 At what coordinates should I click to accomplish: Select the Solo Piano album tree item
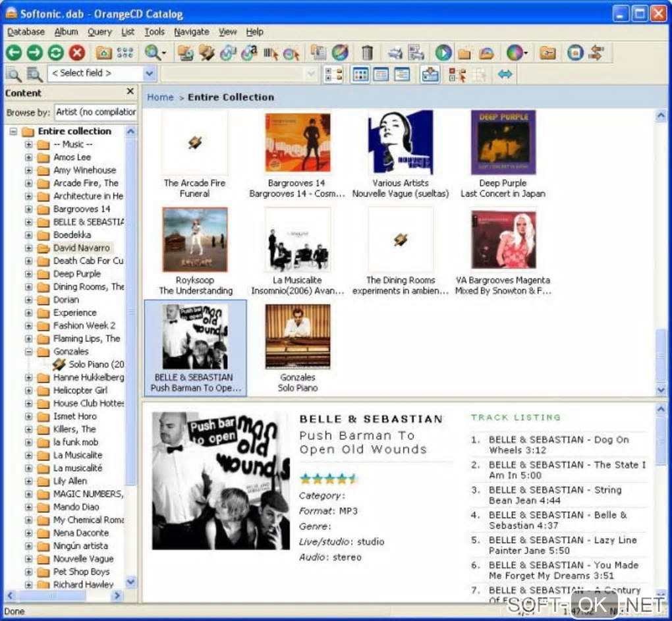(x=96, y=364)
